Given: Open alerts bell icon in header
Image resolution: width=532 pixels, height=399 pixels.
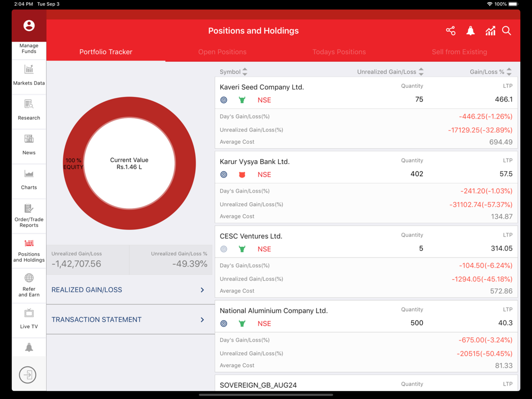Looking at the screenshot, I should click(x=470, y=31).
